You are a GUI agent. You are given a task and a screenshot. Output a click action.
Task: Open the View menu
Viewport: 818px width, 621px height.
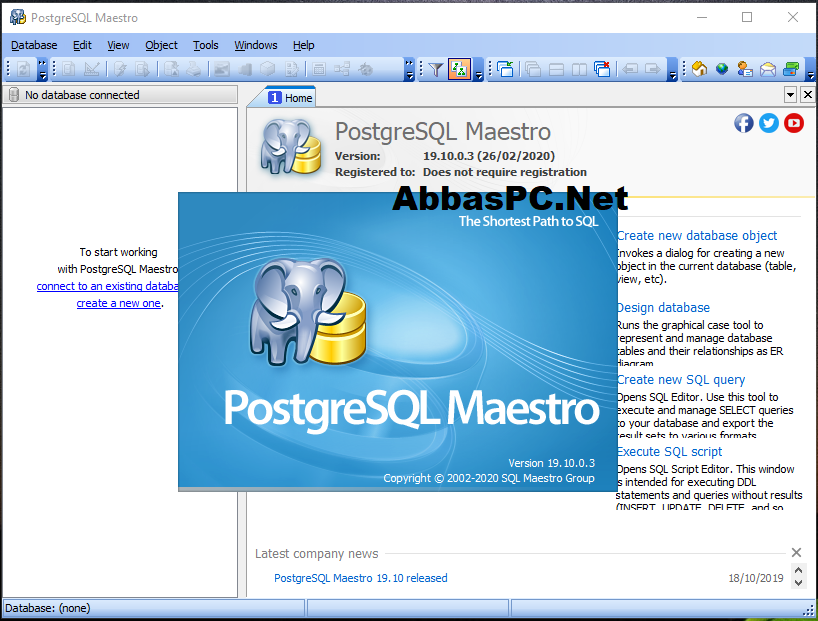pos(118,45)
